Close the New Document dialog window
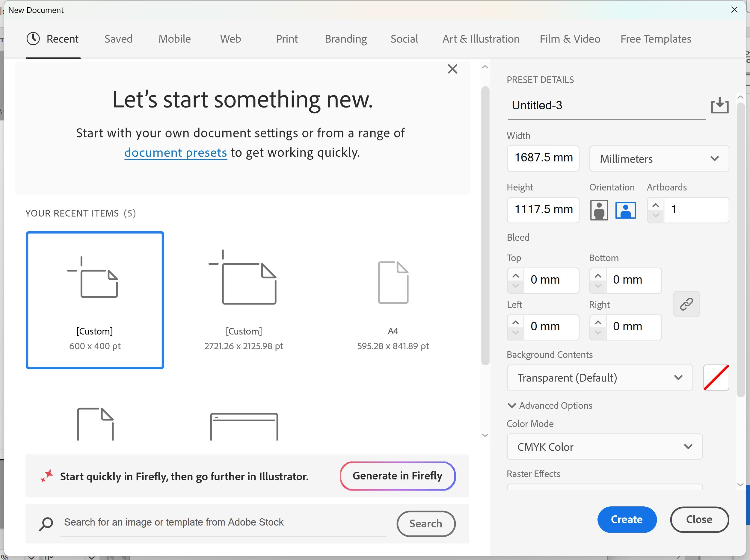Image resolution: width=750 pixels, height=560 pixels. (734, 10)
